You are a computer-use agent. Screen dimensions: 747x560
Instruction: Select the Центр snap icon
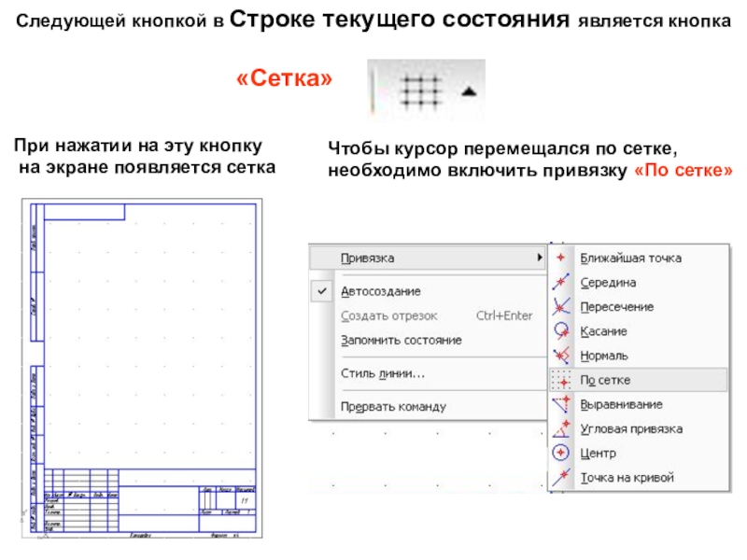[x=561, y=453]
